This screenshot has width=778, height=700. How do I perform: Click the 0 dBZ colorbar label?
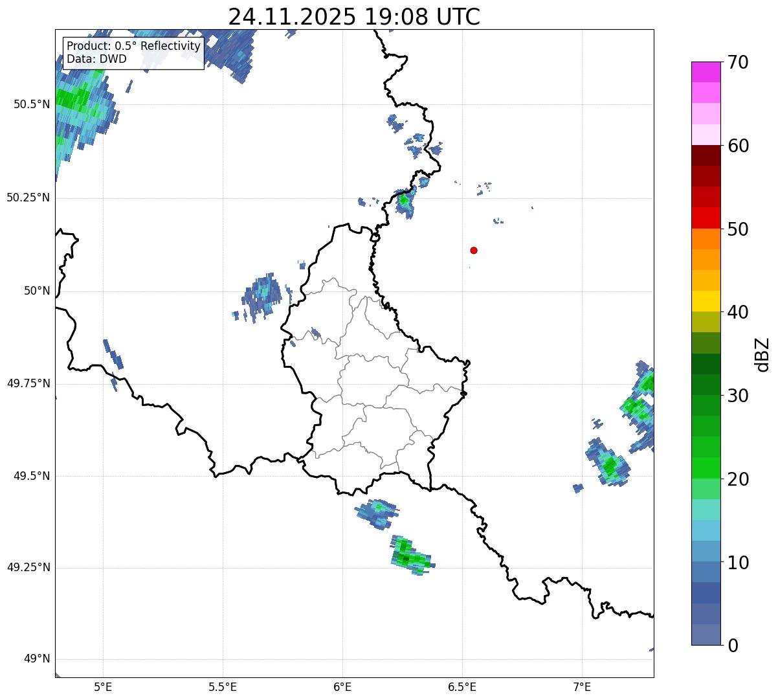tap(732, 646)
